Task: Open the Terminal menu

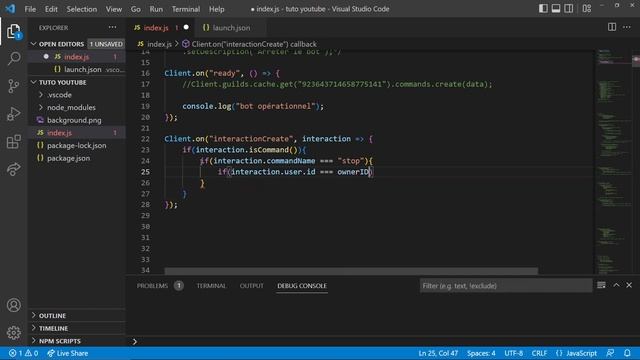Action: coord(186,9)
